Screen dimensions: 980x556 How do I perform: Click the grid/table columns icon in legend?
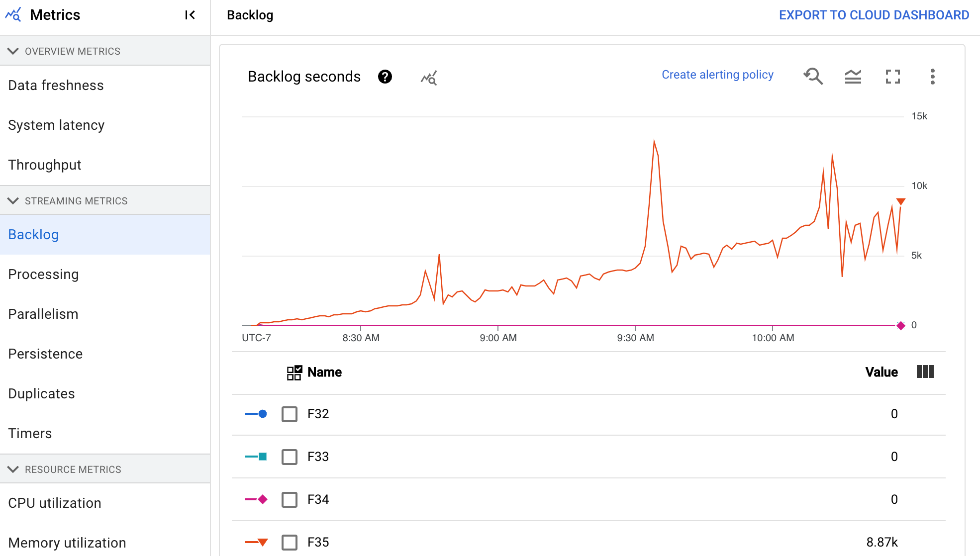point(926,372)
